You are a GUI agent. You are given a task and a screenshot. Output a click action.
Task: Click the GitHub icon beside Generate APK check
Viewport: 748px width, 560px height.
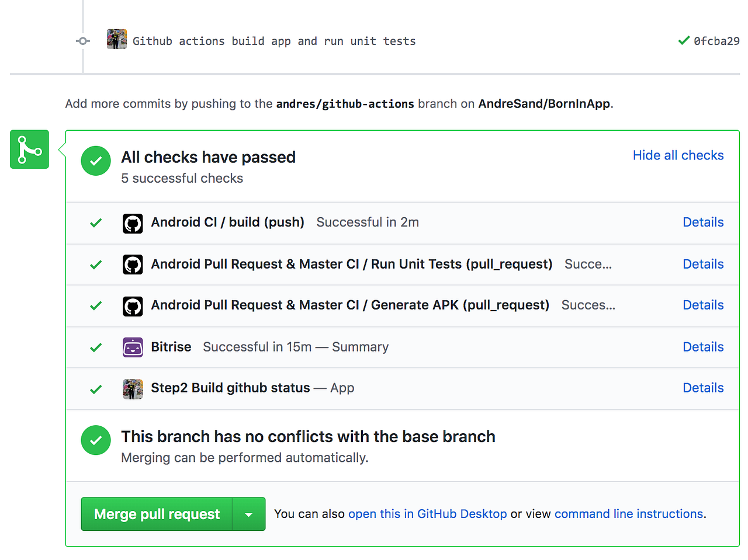(133, 305)
